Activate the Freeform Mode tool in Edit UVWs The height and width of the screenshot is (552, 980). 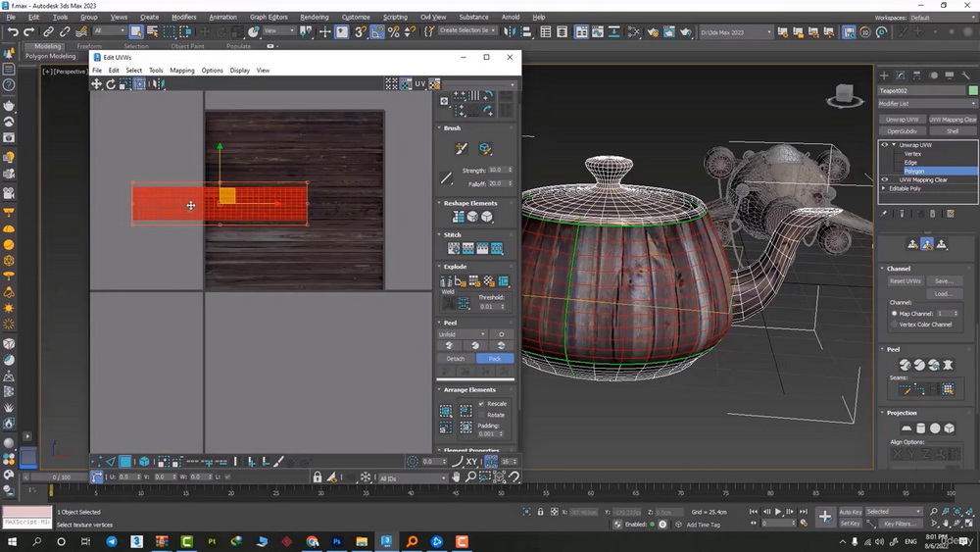click(139, 83)
